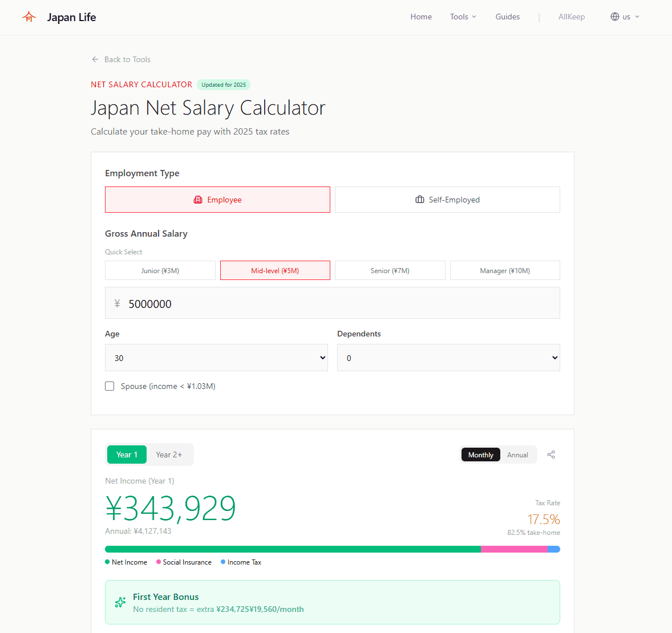Image resolution: width=672 pixels, height=633 pixels.
Task: Open the Dependents dropdown
Action: click(448, 358)
